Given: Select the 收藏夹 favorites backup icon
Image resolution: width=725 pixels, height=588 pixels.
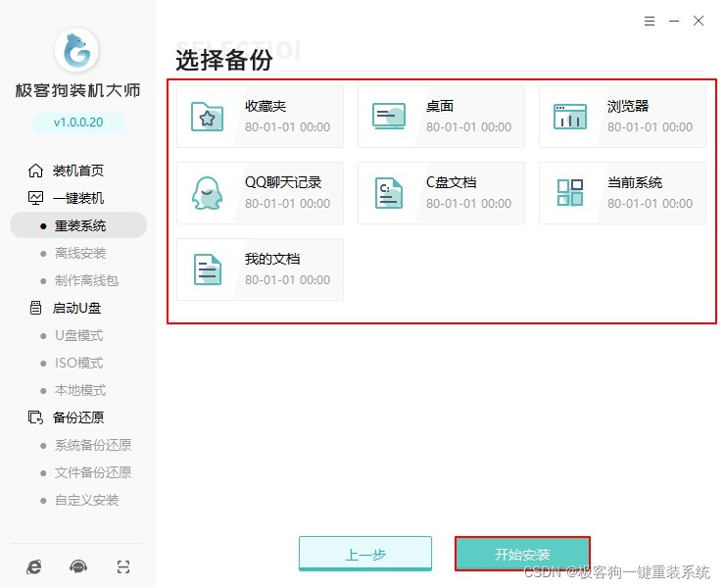Looking at the screenshot, I should point(207,117).
